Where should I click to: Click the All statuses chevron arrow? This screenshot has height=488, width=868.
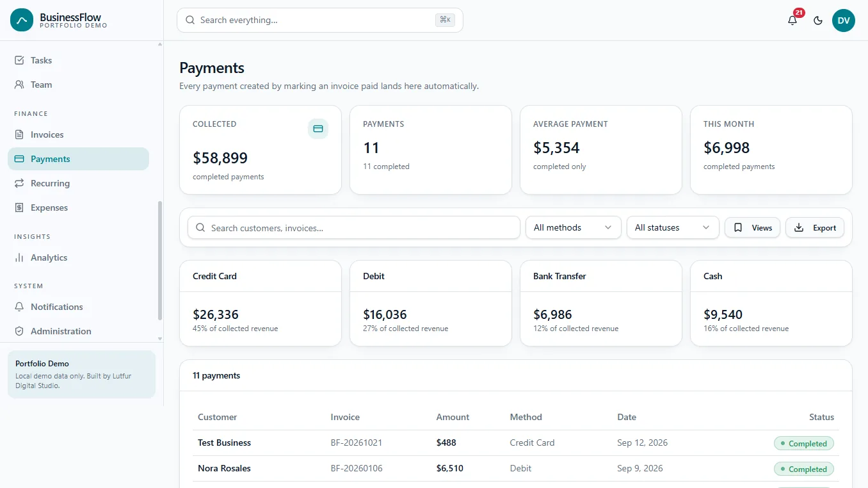point(706,227)
